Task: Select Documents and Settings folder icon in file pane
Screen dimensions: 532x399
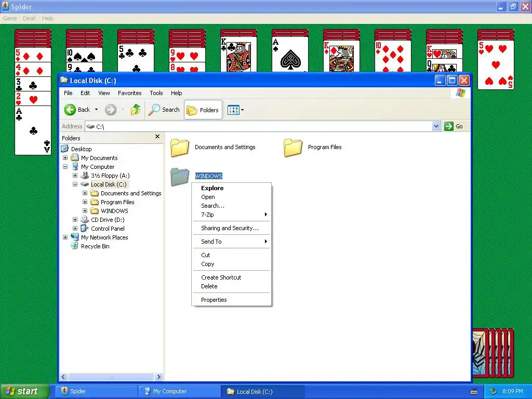Action: 179,148
